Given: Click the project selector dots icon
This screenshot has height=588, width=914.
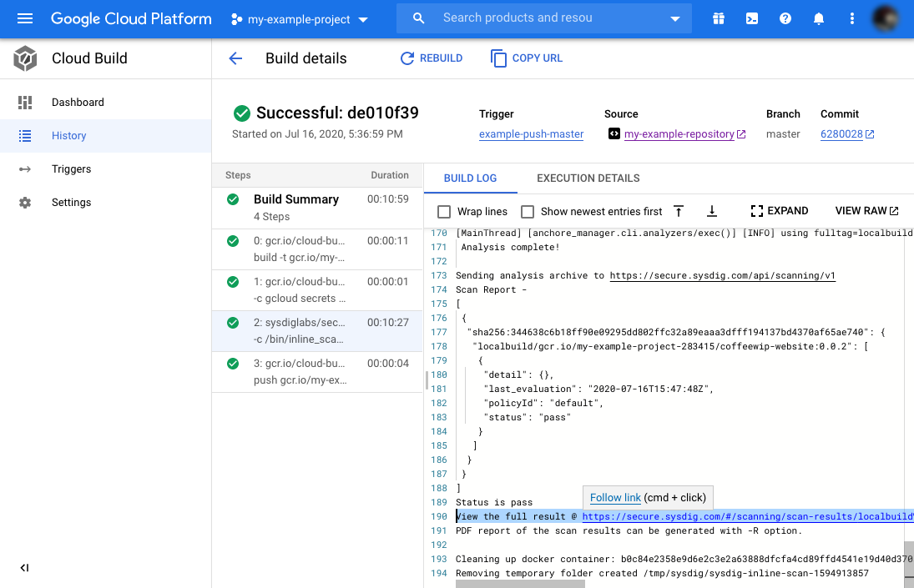Looking at the screenshot, I should [236, 19].
